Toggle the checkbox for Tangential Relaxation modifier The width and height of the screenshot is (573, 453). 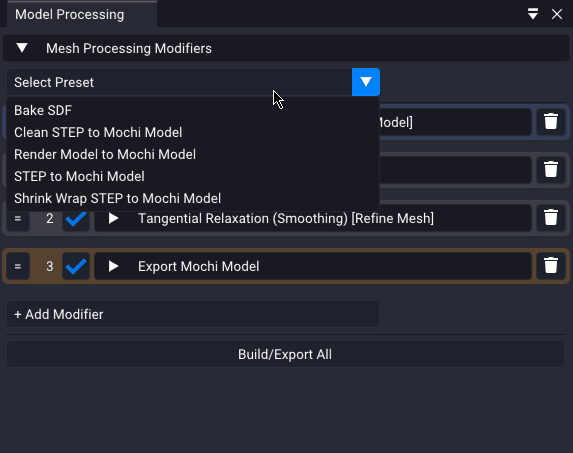76,219
